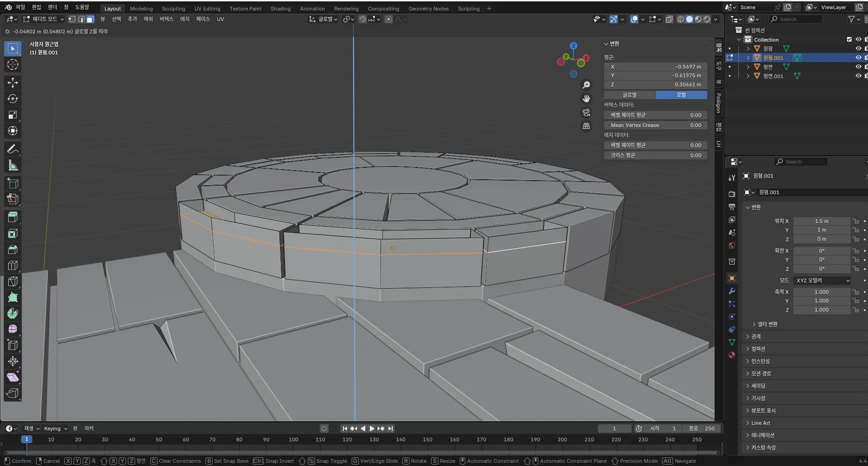Select the Scale tool

[x=13, y=115]
